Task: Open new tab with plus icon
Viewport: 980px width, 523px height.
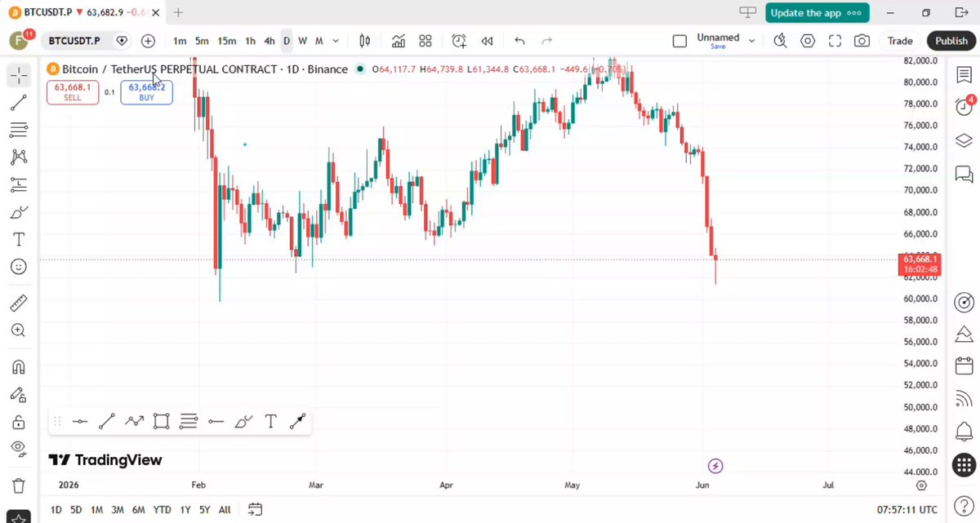Action: [178, 12]
